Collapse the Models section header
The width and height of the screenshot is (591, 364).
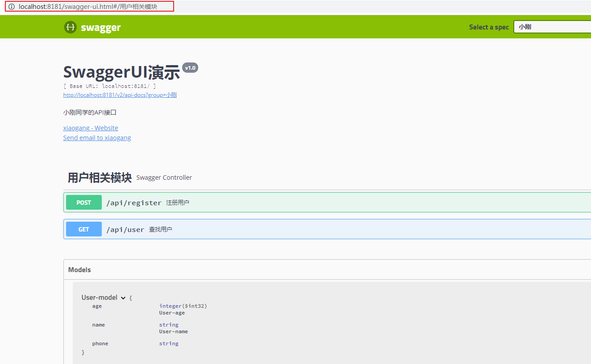point(327,270)
